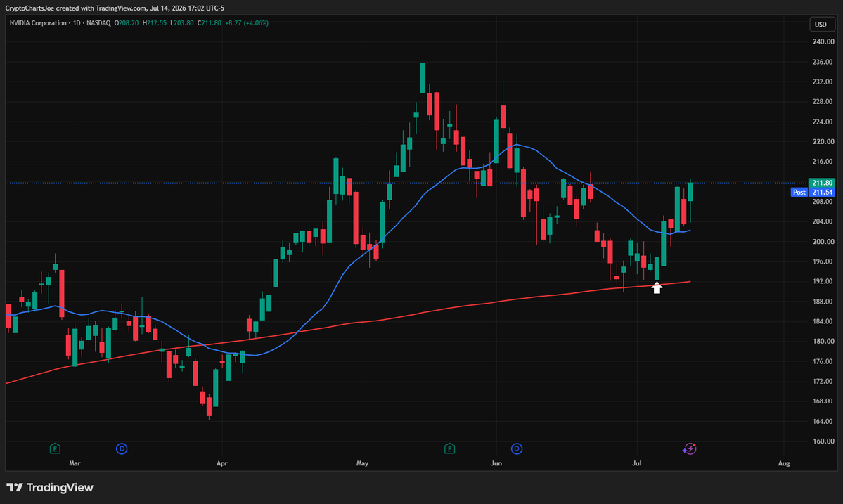Open the USD currency selector
843x504 pixels.
tap(821, 24)
